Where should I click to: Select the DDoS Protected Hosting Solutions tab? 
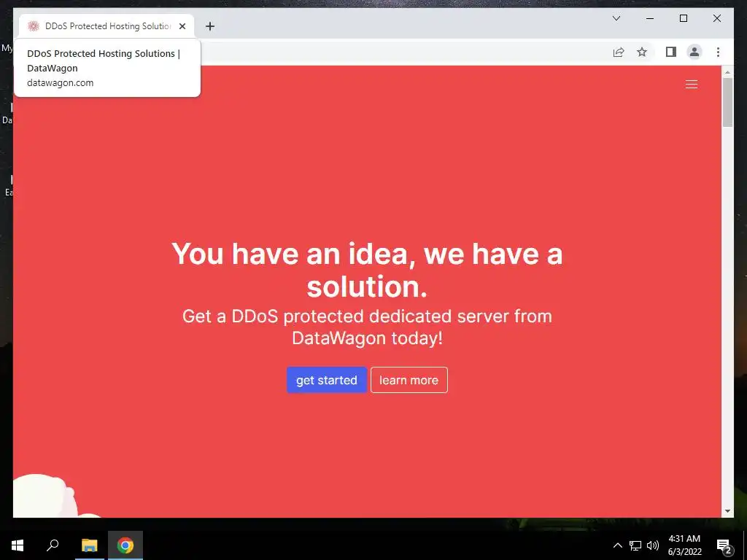(107, 26)
